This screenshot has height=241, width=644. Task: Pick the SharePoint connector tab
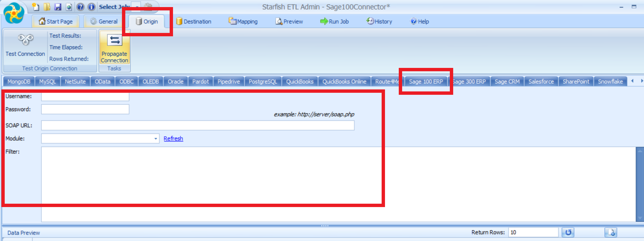coord(576,82)
